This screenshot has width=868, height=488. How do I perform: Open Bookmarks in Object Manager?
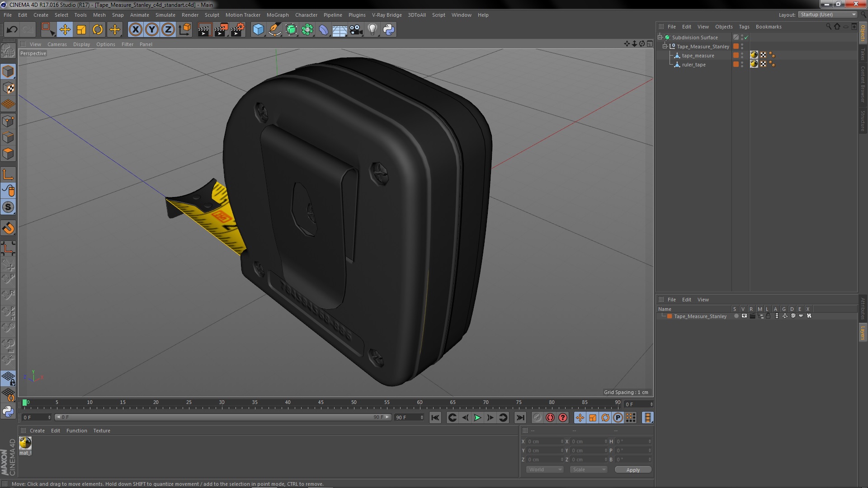769,27
